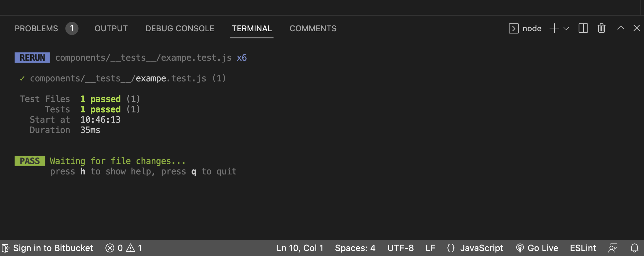Click the new terminal plus icon
Viewport: 644px width, 256px height.
[x=554, y=28]
